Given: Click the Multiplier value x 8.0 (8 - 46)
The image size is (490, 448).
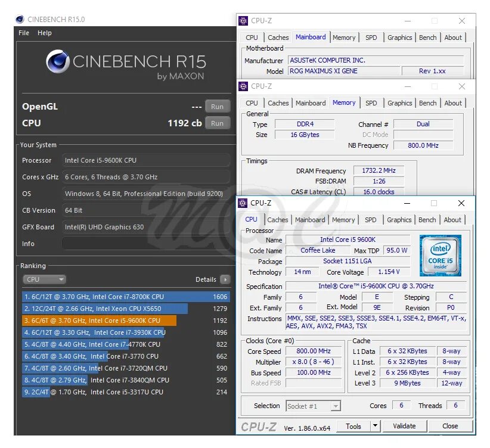Looking at the screenshot, I should point(314,362).
